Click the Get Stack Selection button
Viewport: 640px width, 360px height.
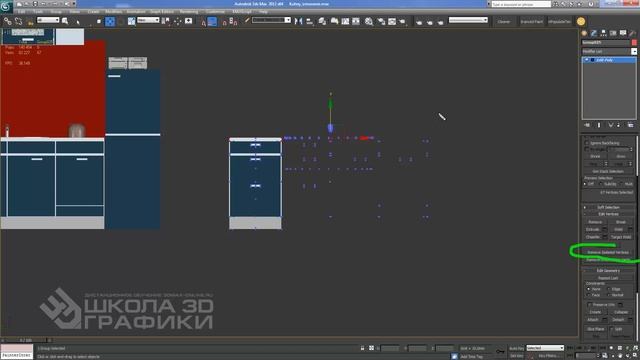tap(608, 171)
